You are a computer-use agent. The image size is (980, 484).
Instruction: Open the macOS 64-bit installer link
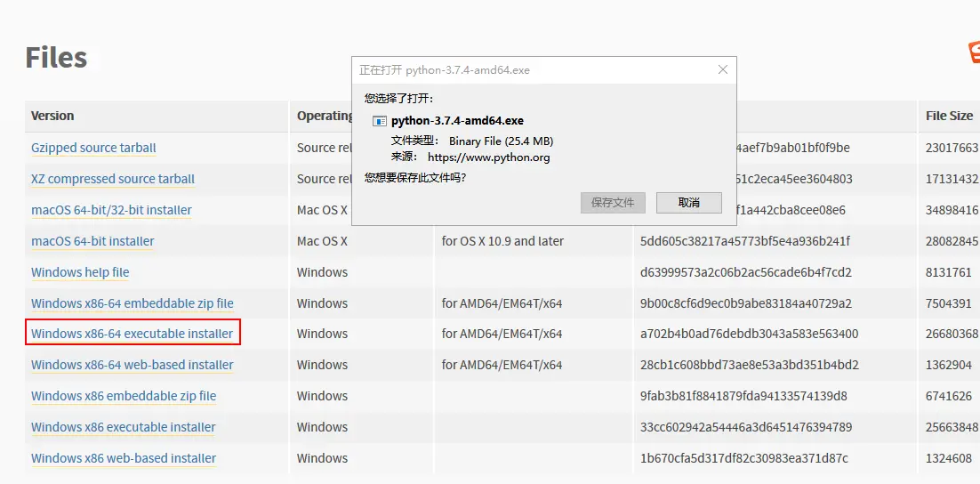point(92,241)
